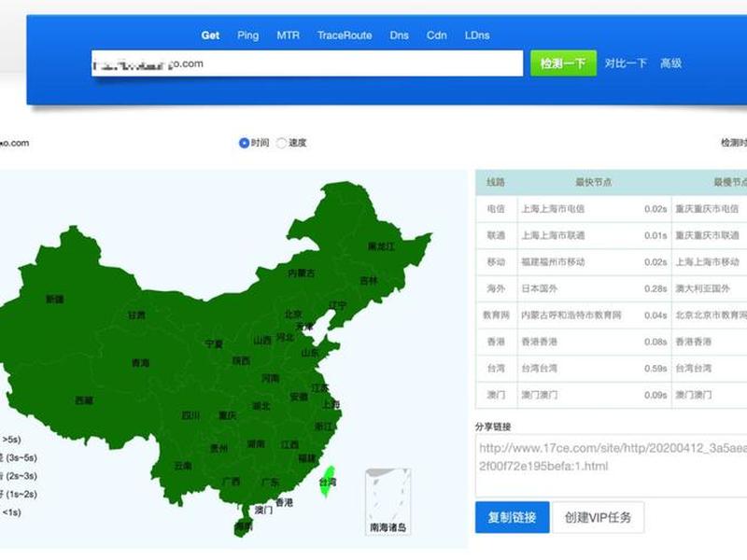Select the 时间 radio button
747x560 pixels.
pos(244,143)
